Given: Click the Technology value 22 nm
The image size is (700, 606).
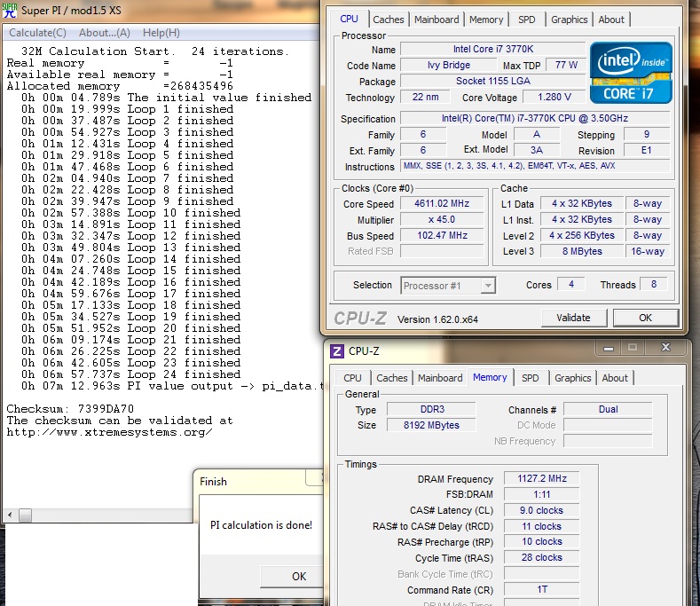Looking at the screenshot, I should pos(425,97).
